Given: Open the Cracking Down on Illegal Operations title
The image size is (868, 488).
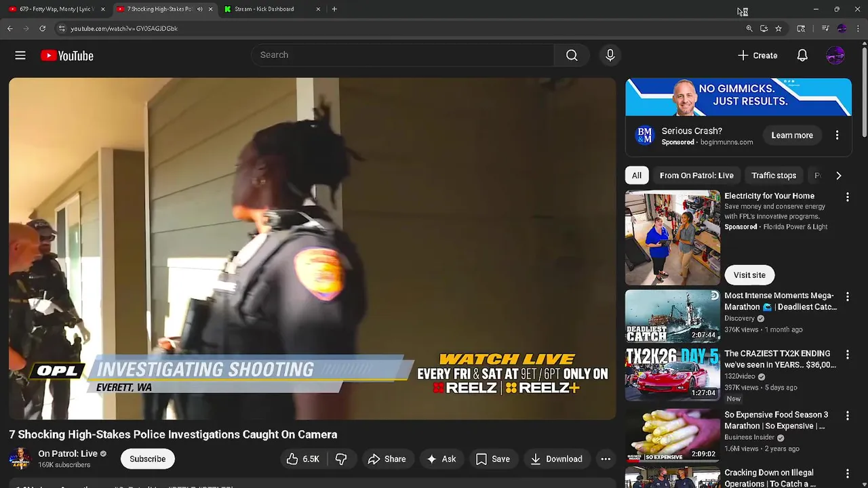Looking at the screenshot, I should tap(770, 478).
